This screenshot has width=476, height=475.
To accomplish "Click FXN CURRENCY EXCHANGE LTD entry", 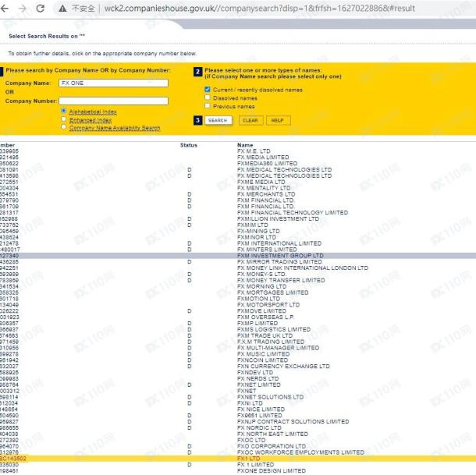I will tap(283, 367).
